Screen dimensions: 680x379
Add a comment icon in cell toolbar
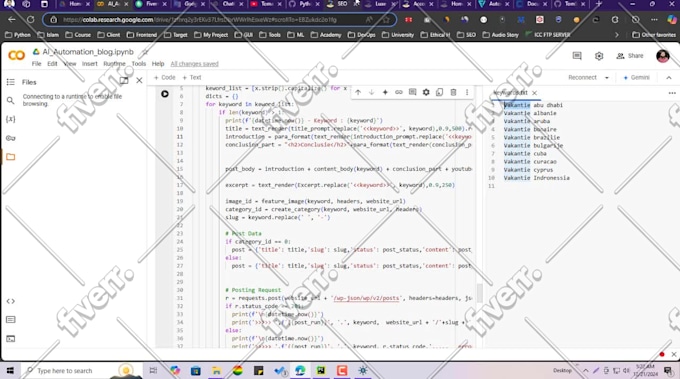pyautogui.click(x=412, y=92)
